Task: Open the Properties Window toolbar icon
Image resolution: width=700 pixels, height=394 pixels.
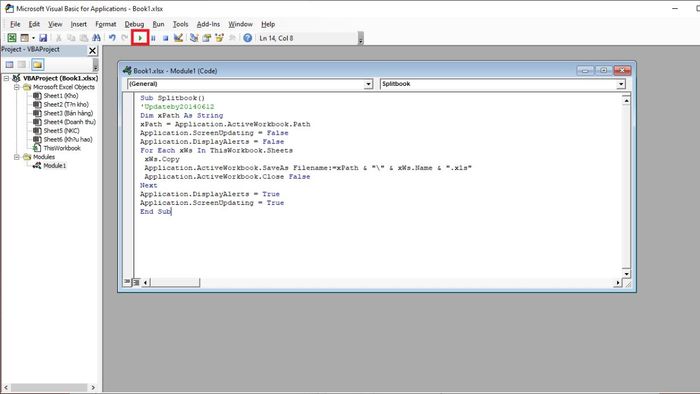Action: click(x=207, y=38)
